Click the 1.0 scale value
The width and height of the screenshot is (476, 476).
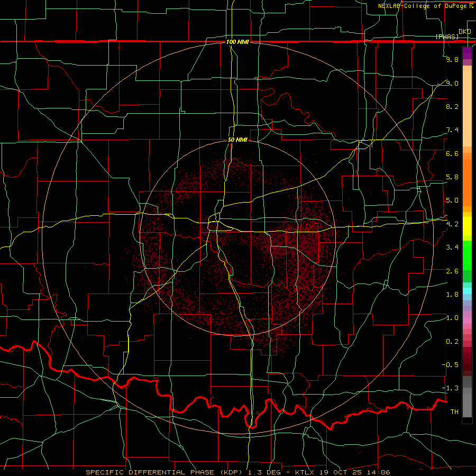[452, 318]
